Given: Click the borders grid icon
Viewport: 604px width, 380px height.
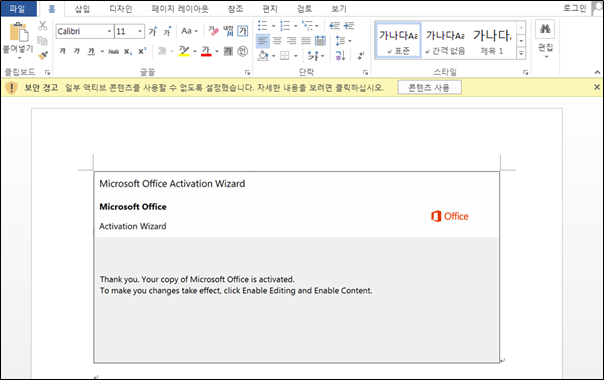Looking at the screenshot, I should click(x=285, y=56).
